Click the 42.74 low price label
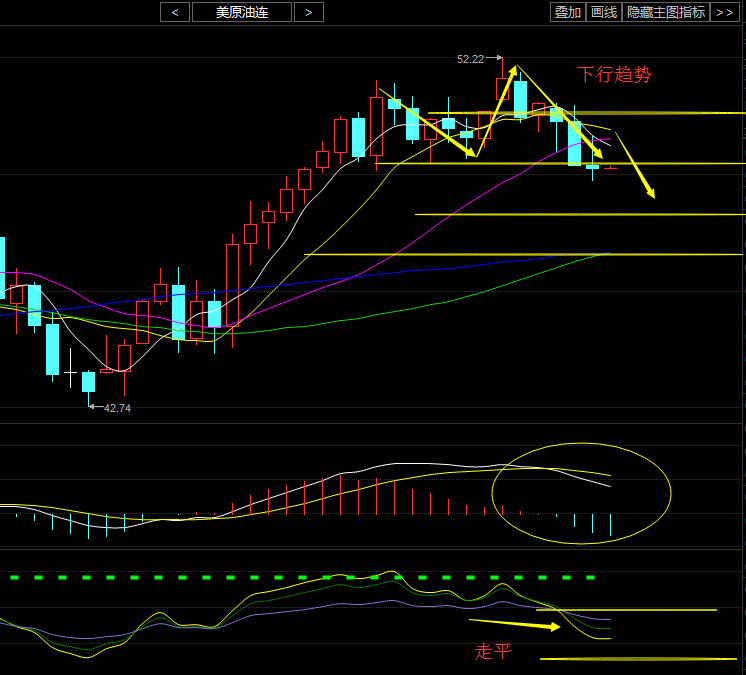This screenshot has width=746, height=675. click(117, 408)
